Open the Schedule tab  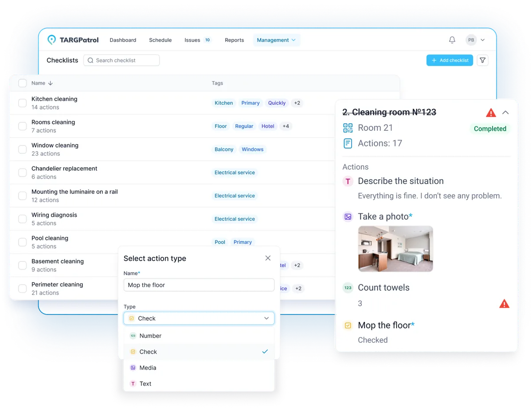point(160,40)
